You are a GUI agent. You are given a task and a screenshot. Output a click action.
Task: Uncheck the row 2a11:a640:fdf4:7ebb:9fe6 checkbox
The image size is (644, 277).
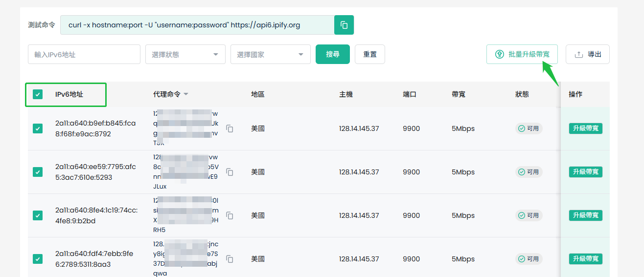[38, 259]
